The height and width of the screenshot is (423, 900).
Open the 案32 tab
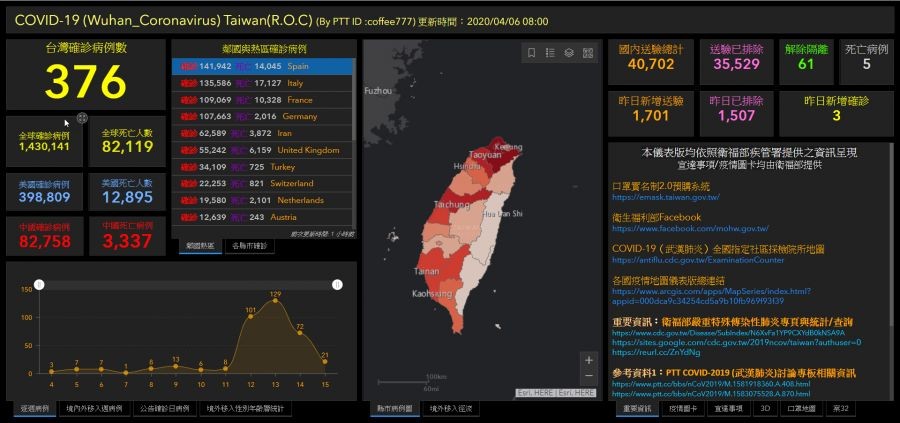pos(841,409)
